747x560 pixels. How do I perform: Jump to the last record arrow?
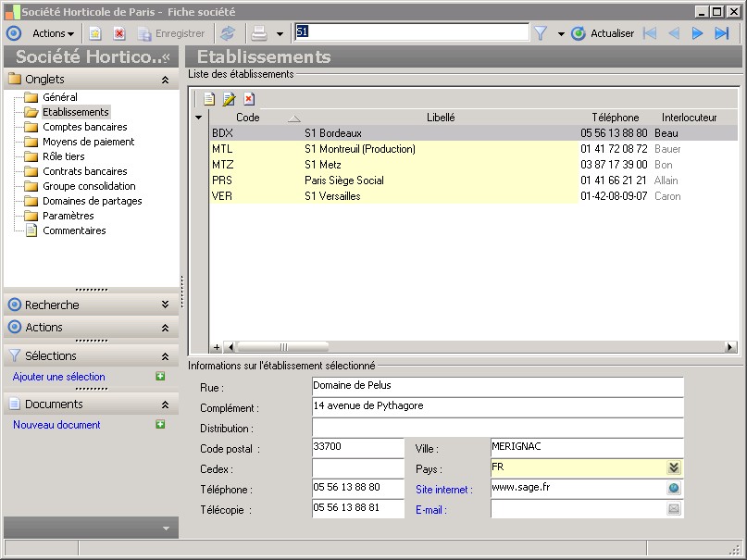tap(722, 33)
